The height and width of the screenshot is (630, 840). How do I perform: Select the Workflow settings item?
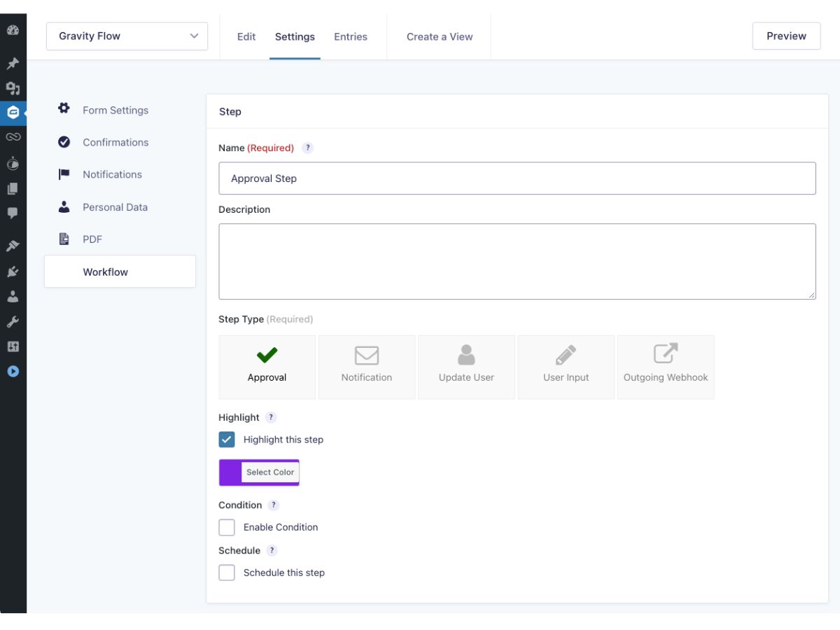tap(120, 272)
